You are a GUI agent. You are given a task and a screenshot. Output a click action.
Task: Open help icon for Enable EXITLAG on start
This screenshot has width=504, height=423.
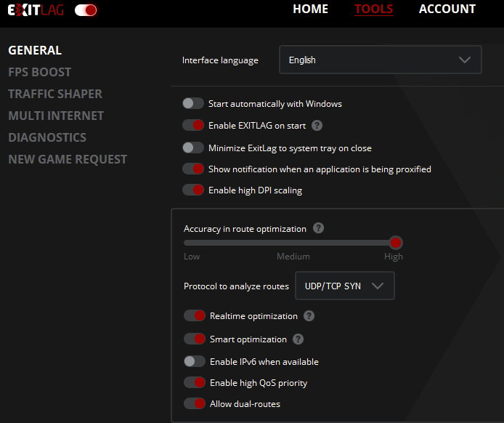pos(317,126)
